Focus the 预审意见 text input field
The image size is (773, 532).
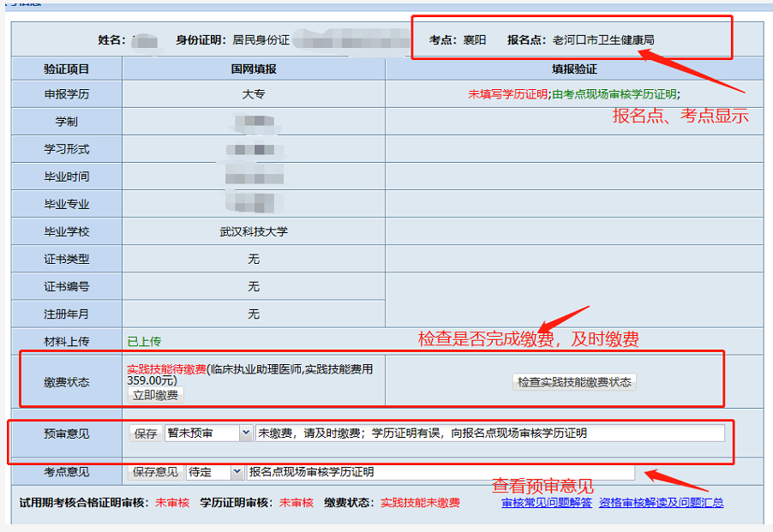(488, 433)
